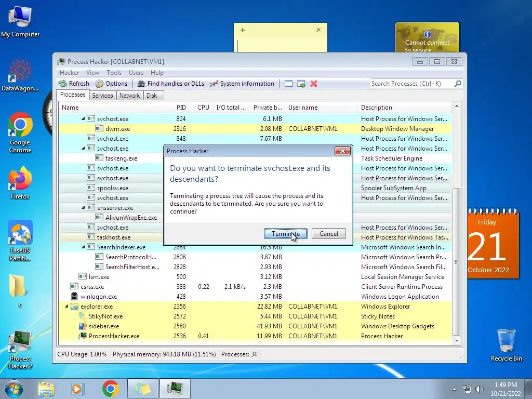Image resolution: width=532 pixels, height=399 pixels.
Task: Switch to the Network tab
Action: pyautogui.click(x=129, y=96)
